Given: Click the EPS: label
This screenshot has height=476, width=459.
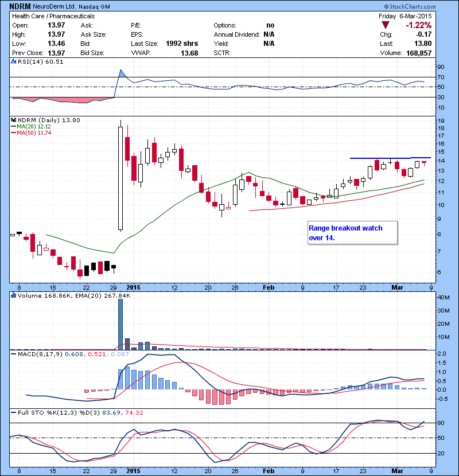Looking at the screenshot, I should [137, 34].
